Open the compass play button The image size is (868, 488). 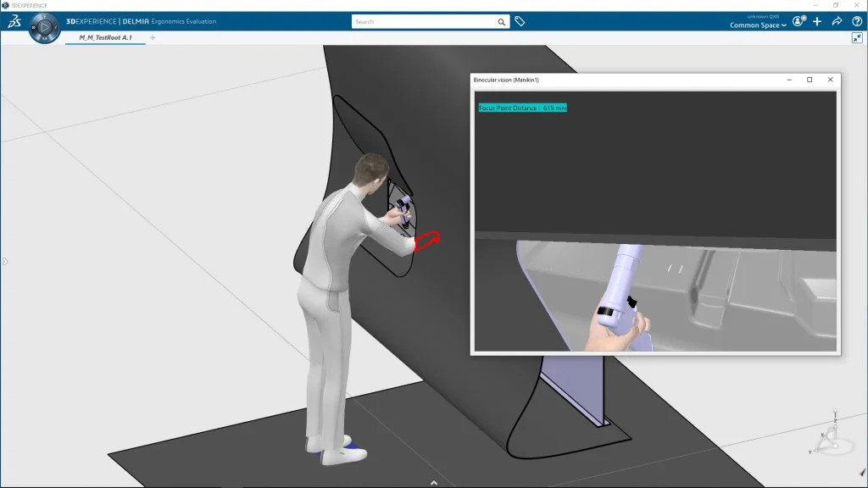coord(45,27)
